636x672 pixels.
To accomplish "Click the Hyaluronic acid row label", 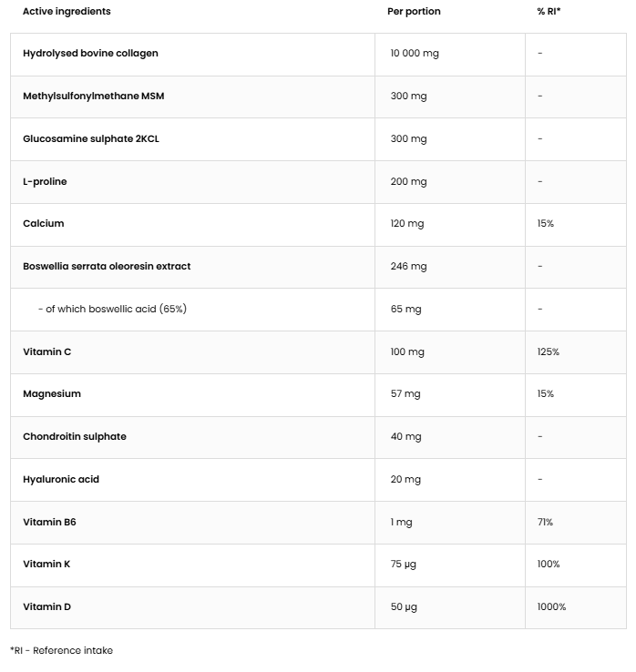I will [x=61, y=480].
